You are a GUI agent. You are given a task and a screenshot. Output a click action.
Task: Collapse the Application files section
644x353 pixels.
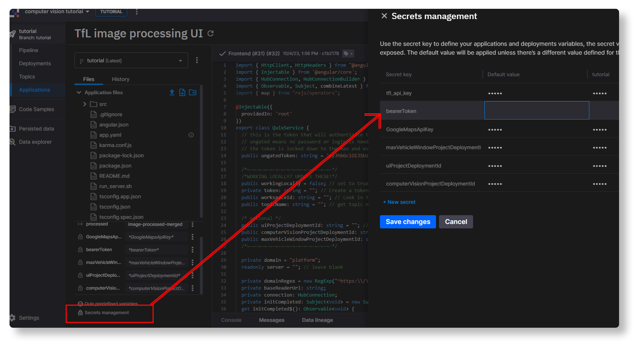pos(79,92)
